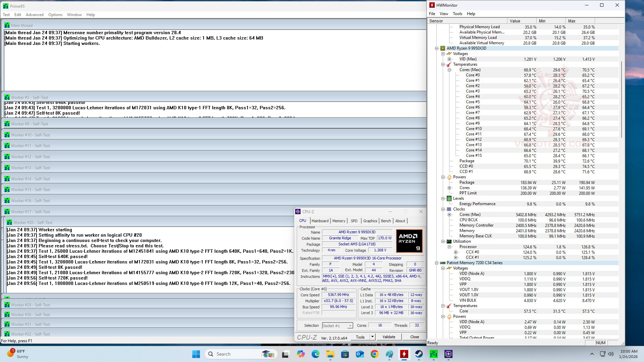This screenshot has width=644, height=362.
Task: Collapse the Temperatures section under Ryzen
Action: coord(443,64)
